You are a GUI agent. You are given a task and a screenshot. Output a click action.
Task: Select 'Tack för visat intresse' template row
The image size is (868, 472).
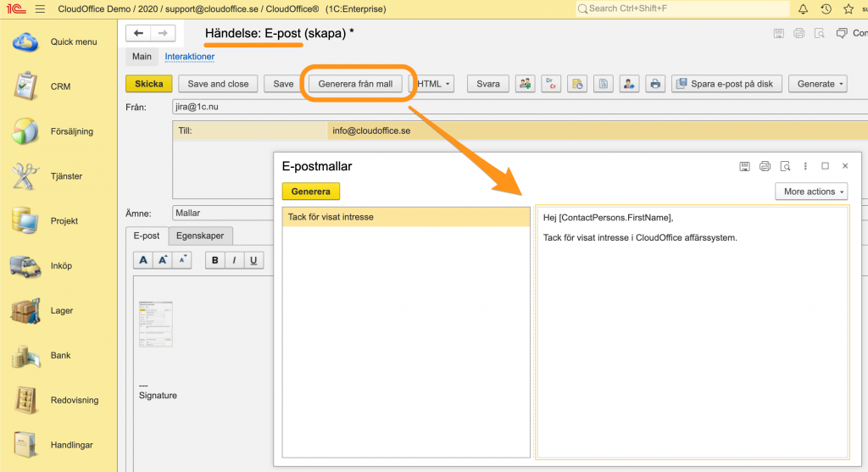[x=406, y=217]
